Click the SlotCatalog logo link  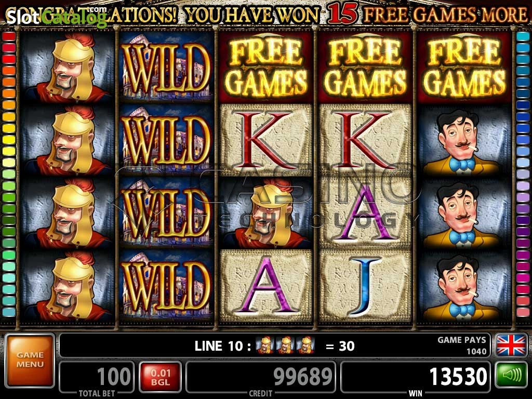[57, 17]
